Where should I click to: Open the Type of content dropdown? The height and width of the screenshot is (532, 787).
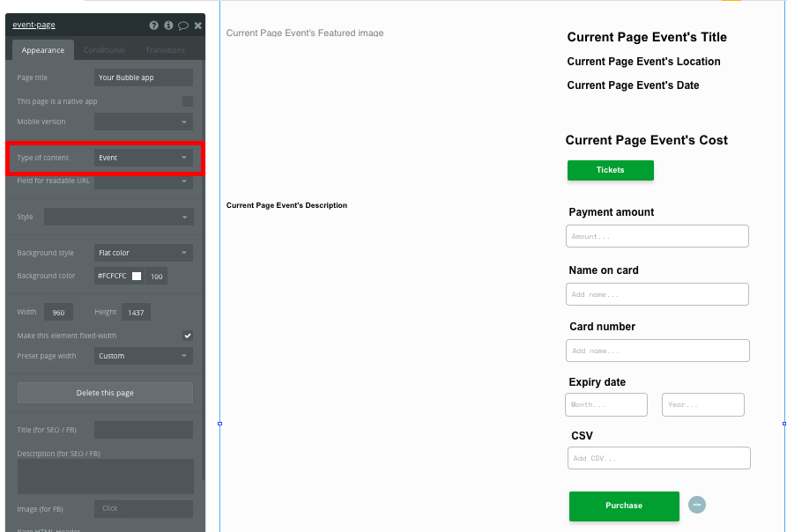pyautogui.click(x=144, y=158)
